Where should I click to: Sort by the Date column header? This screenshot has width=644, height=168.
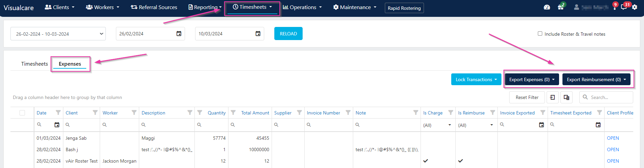[41, 113]
